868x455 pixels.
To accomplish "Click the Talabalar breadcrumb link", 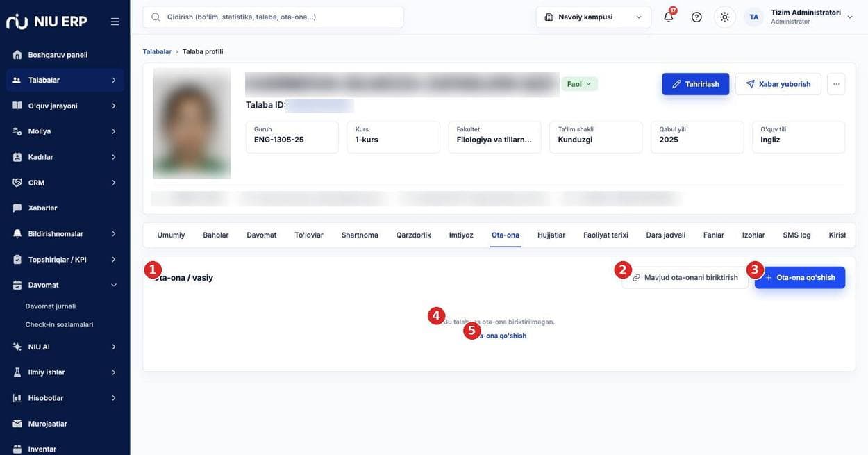I will [157, 51].
